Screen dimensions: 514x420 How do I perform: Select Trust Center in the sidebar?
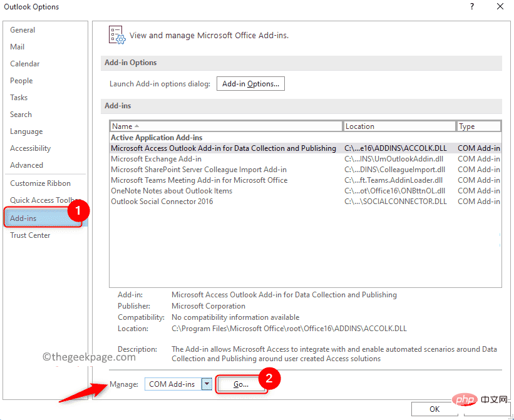click(x=30, y=235)
